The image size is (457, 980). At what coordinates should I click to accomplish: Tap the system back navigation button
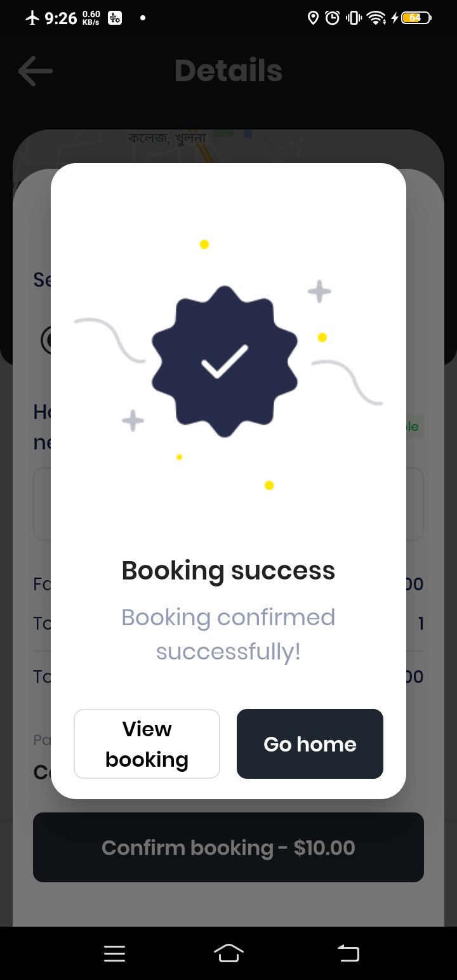tap(348, 953)
